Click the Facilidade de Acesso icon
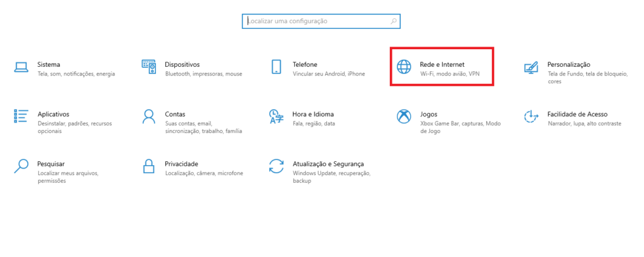The height and width of the screenshot is (257, 644). point(531,117)
